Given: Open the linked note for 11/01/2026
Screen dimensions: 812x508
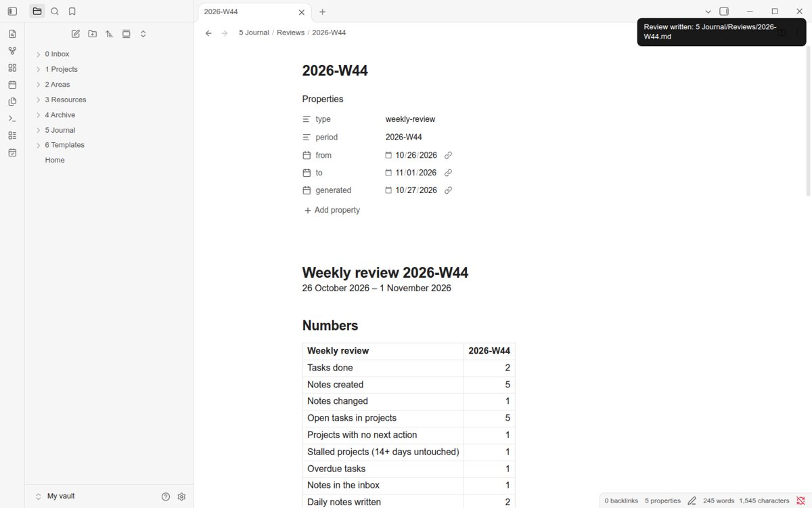Looking at the screenshot, I should point(448,173).
